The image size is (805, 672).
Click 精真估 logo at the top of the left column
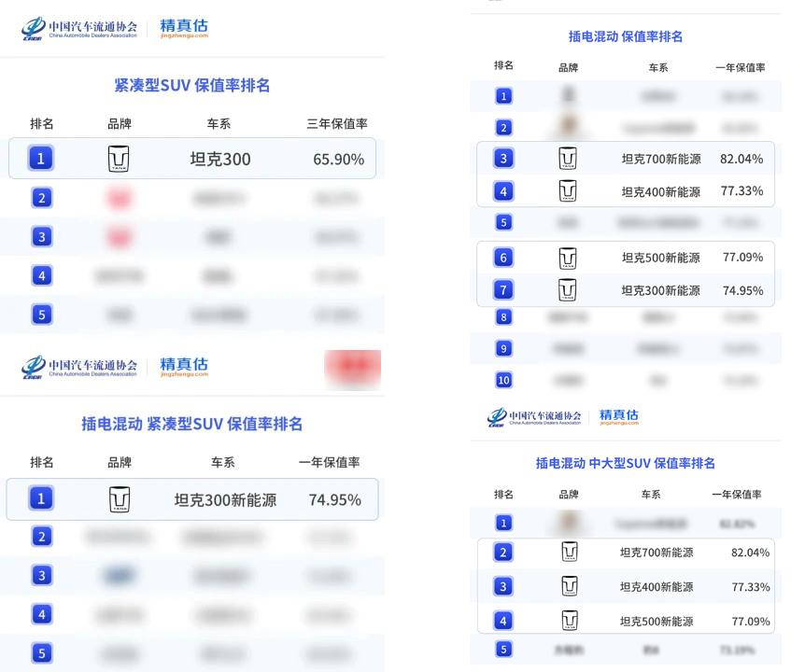(x=184, y=28)
